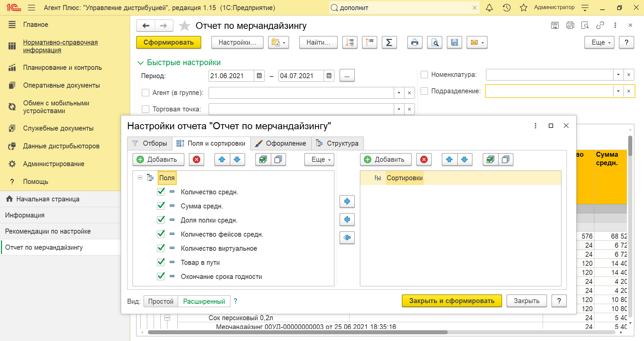Switch view to Простой
The image size is (644, 341).
click(x=161, y=301)
